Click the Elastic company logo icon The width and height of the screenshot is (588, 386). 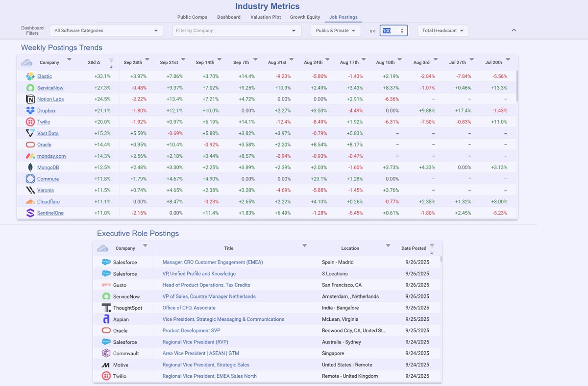31,76
